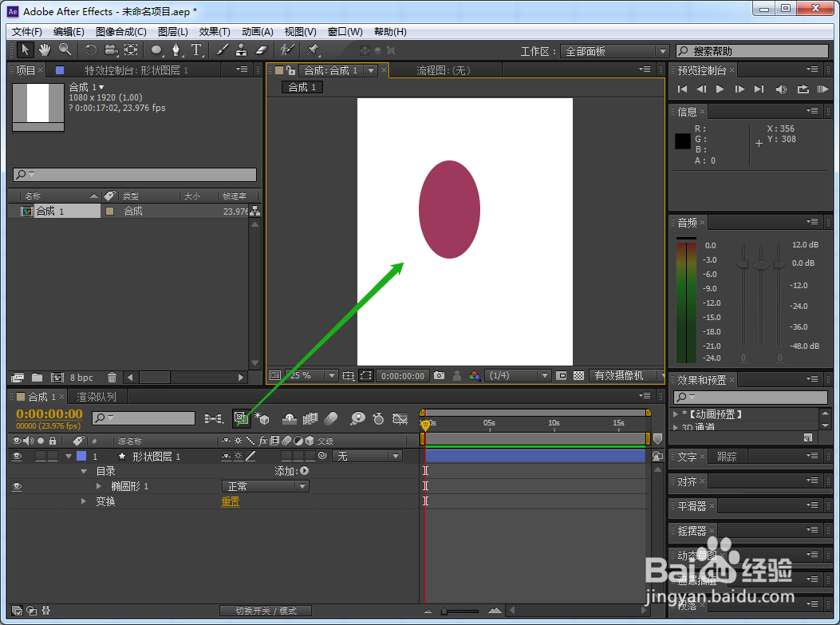The height and width of the screenshot is (625, 840).
Task: Select the Pen tool
Action: point(175,49)
